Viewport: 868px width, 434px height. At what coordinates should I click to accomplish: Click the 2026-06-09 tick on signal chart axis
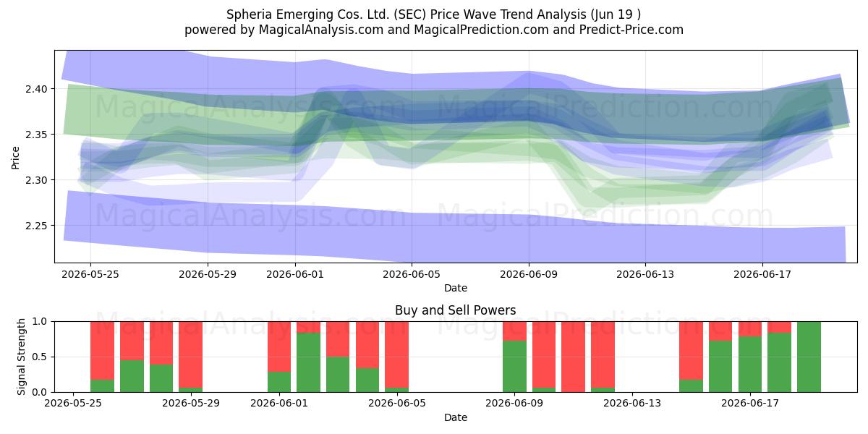pos(514,404)
